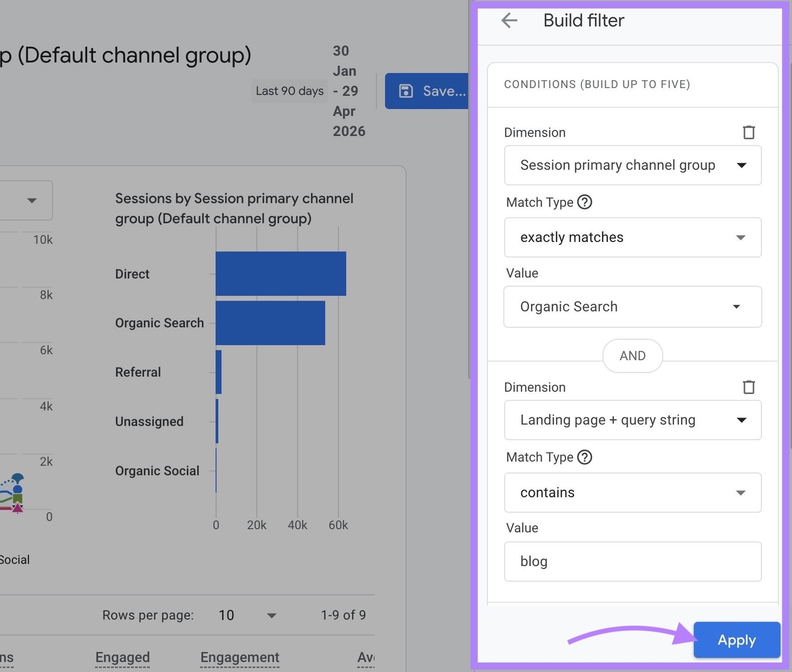Open the Organic Search value dropdown

(633, 307)
